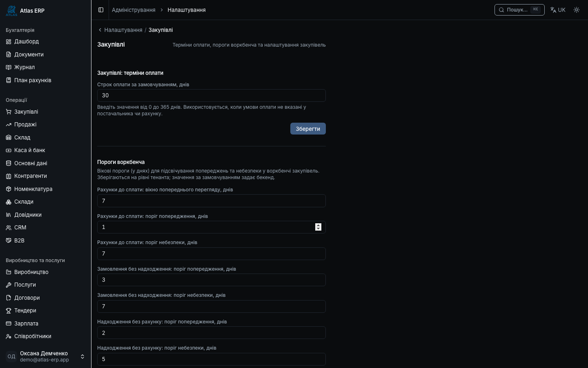Click the Закупівлі cart icon

click(x=9, y=112)
